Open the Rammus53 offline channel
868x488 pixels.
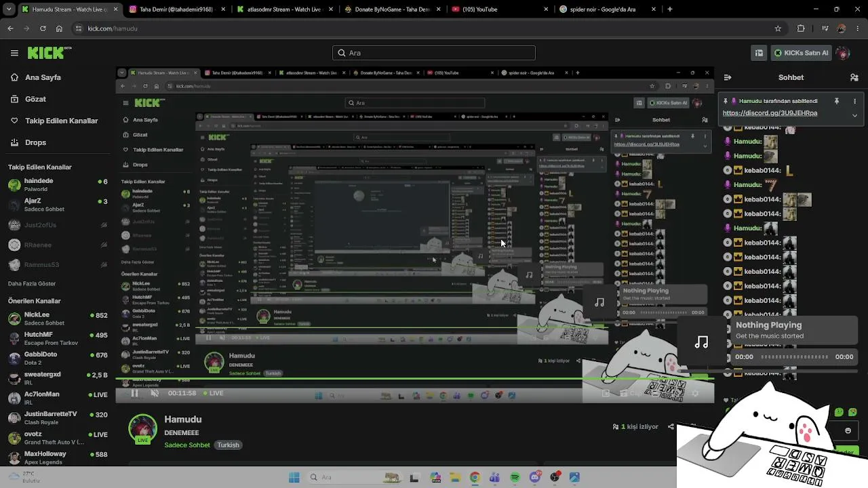click(x=57, y=264)
